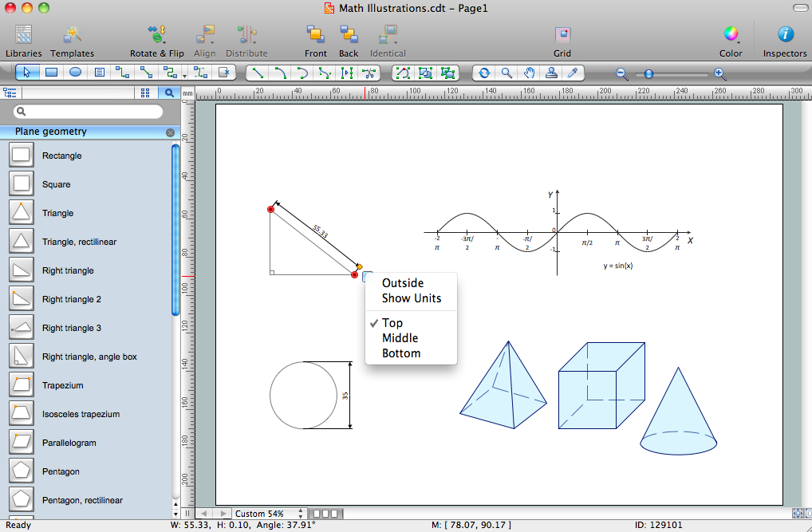The image size is (812, 532).
Task: Select Bottom in the context menu
Action: point(401,353)
